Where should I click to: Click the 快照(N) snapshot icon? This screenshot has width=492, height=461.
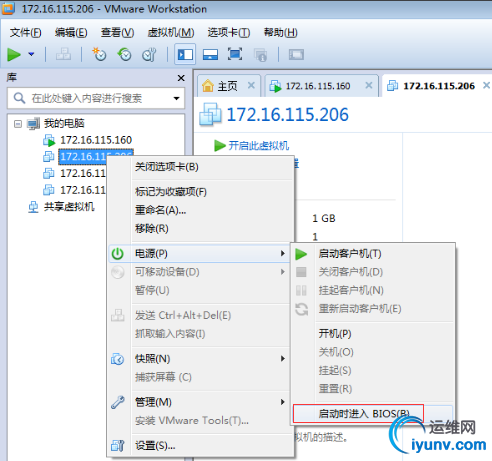point(117,359)
